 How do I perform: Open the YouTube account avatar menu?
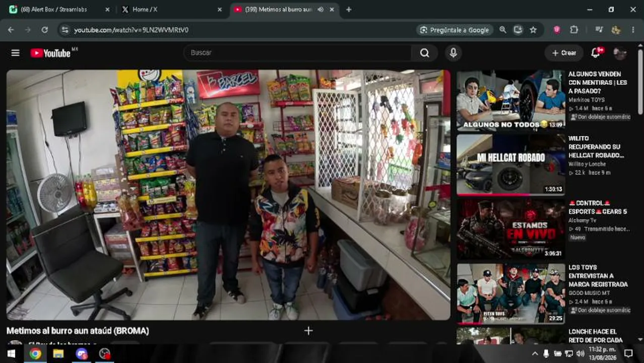tap(620, 53)
